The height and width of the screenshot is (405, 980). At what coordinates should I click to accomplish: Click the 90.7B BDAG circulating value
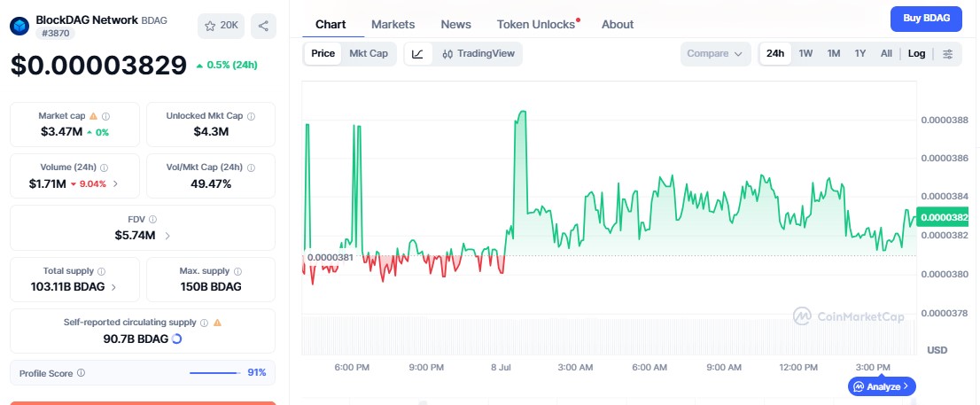click(136, 339)
